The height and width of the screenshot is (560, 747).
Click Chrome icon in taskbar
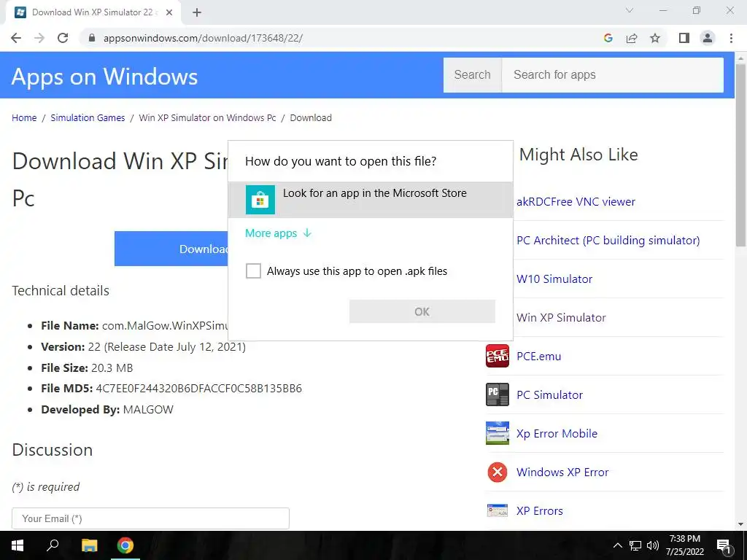point(125,545)
